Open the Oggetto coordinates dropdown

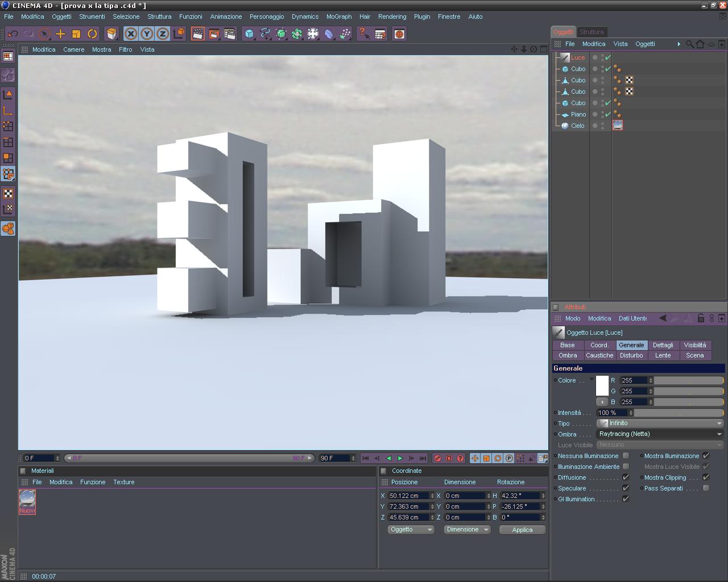[x=411, y=530]
